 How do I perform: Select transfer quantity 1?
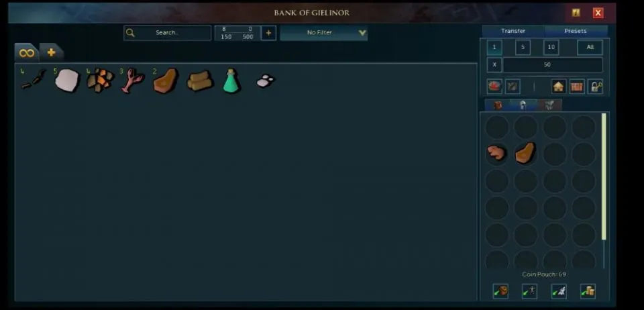(x=494, y=47)
